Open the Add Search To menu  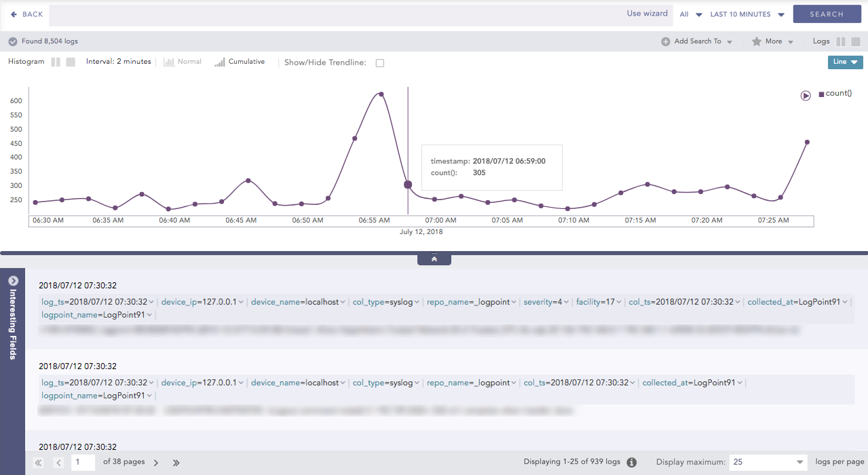pyautogui.click(x=697, y=41)
